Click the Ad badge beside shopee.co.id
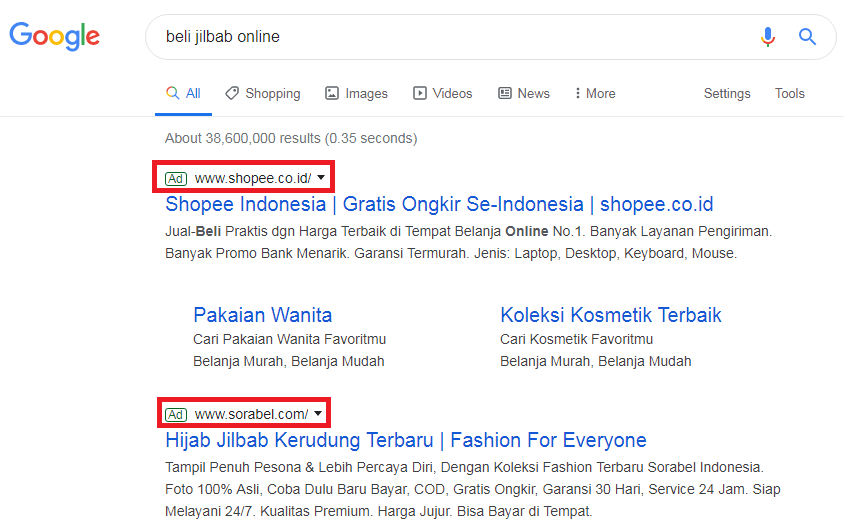The image size is (844, 526). pyautogui.click(x=176, y=179)
